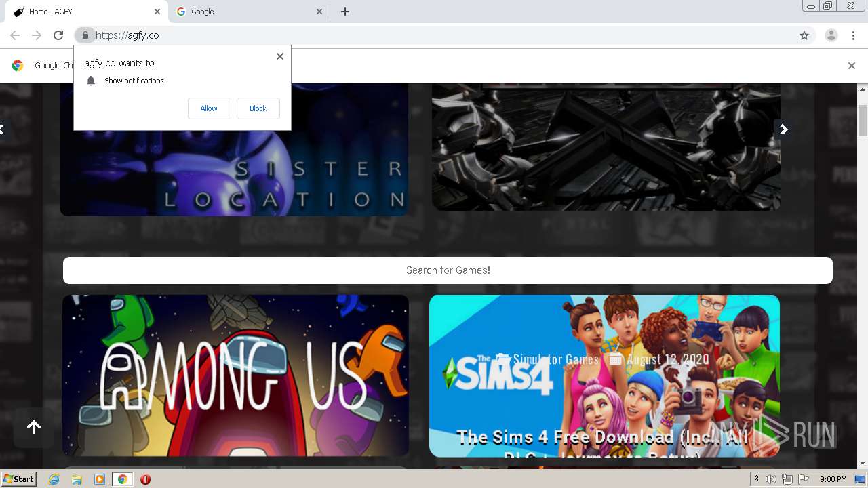Dismiss the Google Chrome info bar
Screen dimensions: 868x488
coord(852,66)
